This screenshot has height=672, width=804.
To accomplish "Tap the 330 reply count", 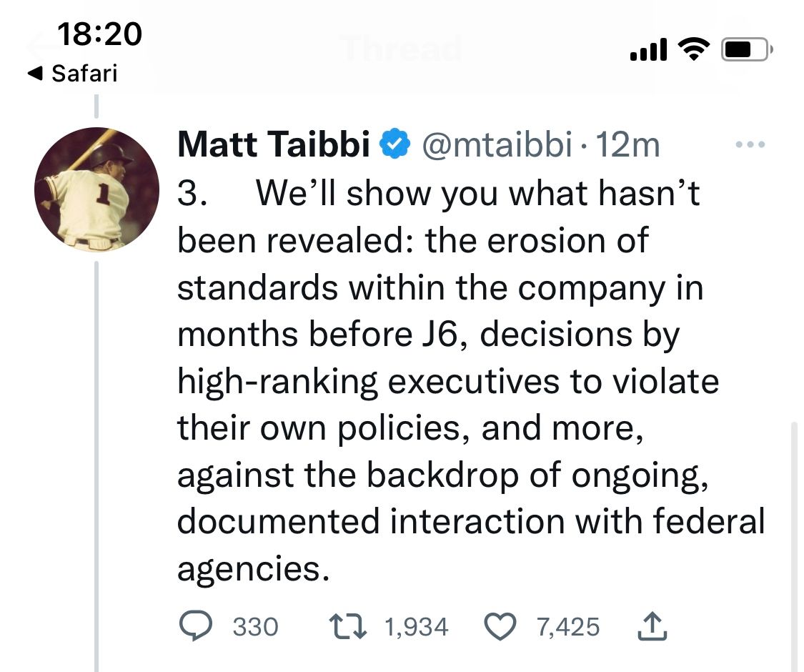I will point(255,628).
